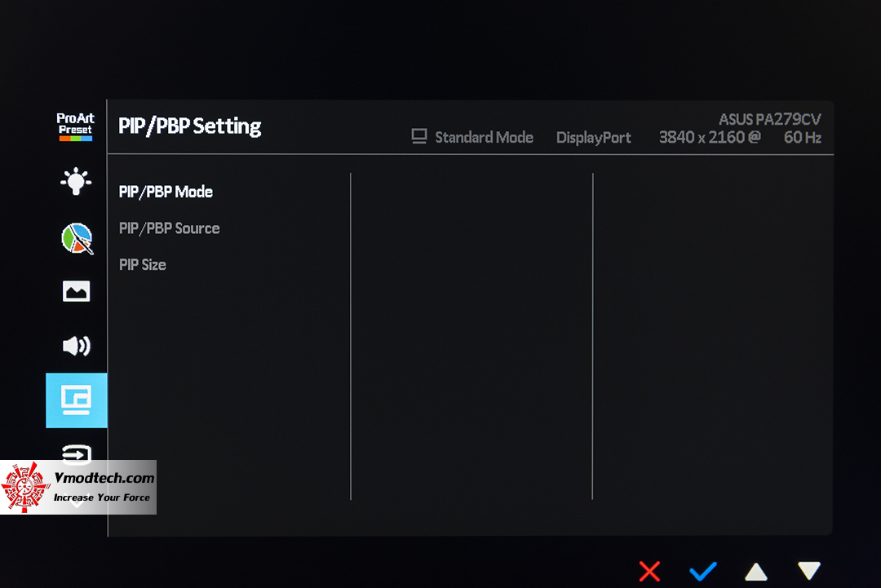This screenshot has width=881, height=588.
Task: Choose the PIP/PBP Source menu entry
Action: tap(169, 228)
